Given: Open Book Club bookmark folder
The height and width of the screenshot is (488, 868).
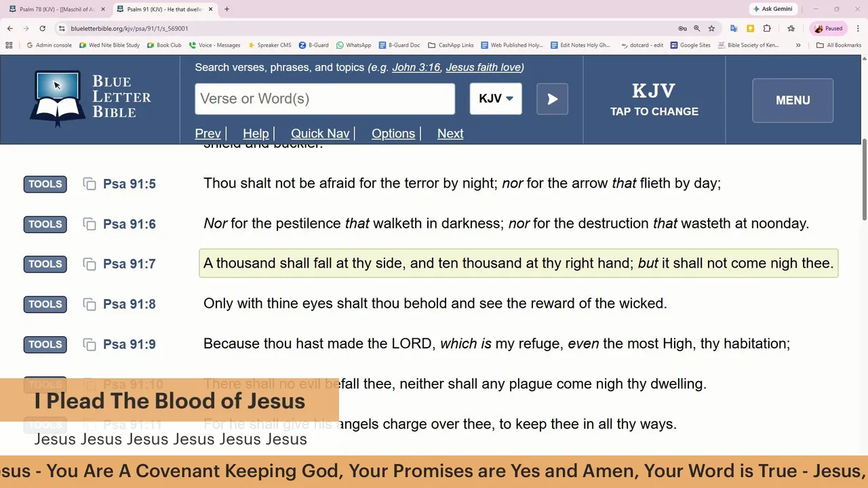Looking at the screenshot, I should tap(163, 45).
